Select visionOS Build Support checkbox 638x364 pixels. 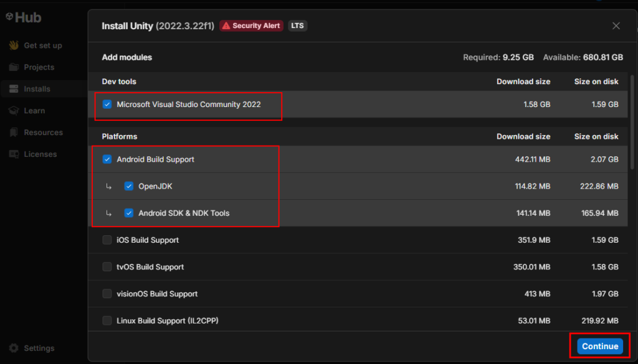pos(107,294)
